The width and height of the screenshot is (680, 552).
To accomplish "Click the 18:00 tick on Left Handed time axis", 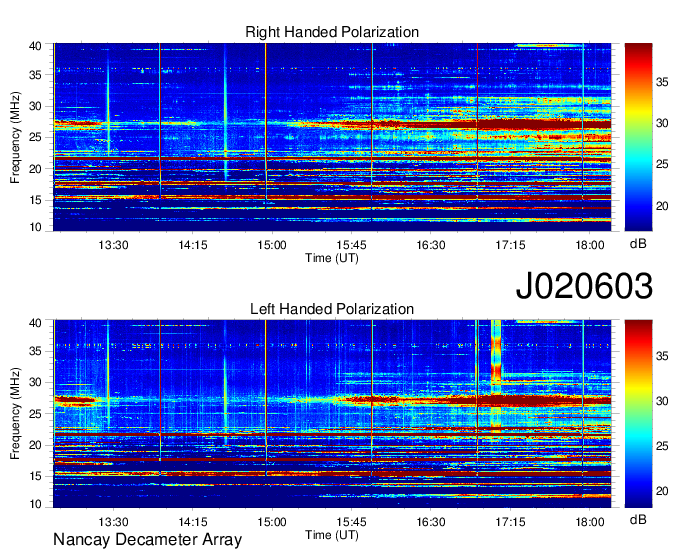I will (x=589, y=522).
